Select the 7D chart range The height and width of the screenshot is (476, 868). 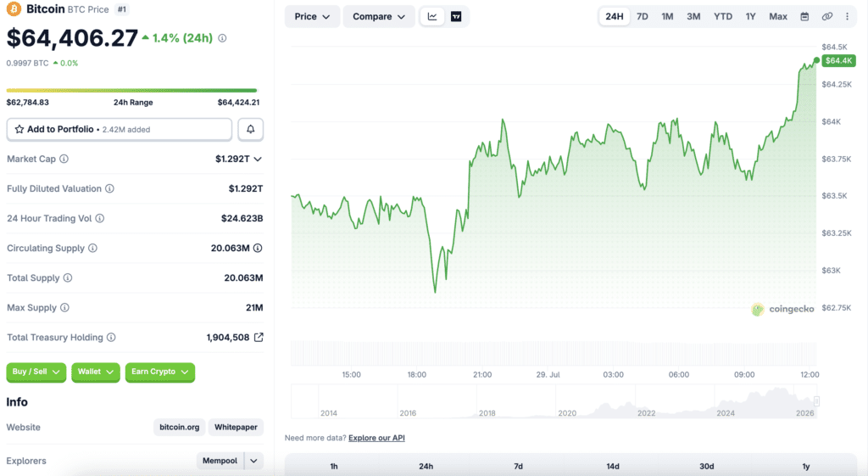(643, 17)
